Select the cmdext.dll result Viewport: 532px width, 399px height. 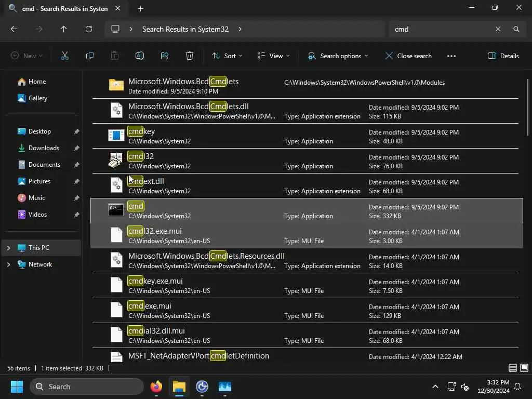305,185
